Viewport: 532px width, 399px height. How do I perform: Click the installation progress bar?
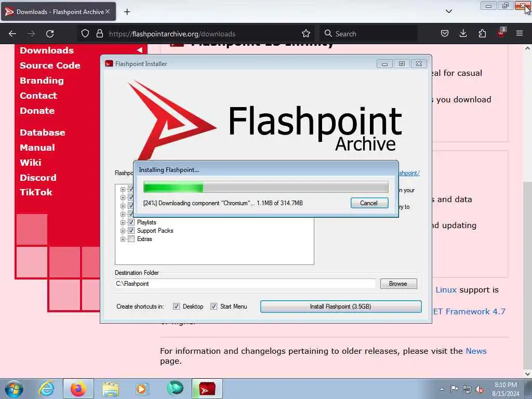(x=265, y=187)
